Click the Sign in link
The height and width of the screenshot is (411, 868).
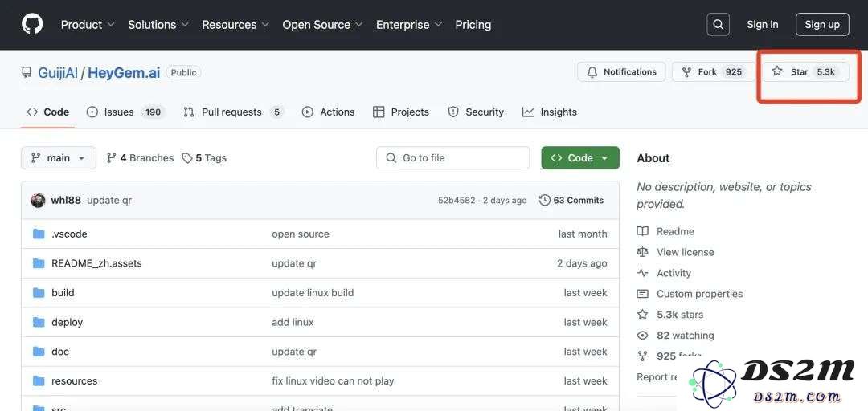(x=762, y=24)
